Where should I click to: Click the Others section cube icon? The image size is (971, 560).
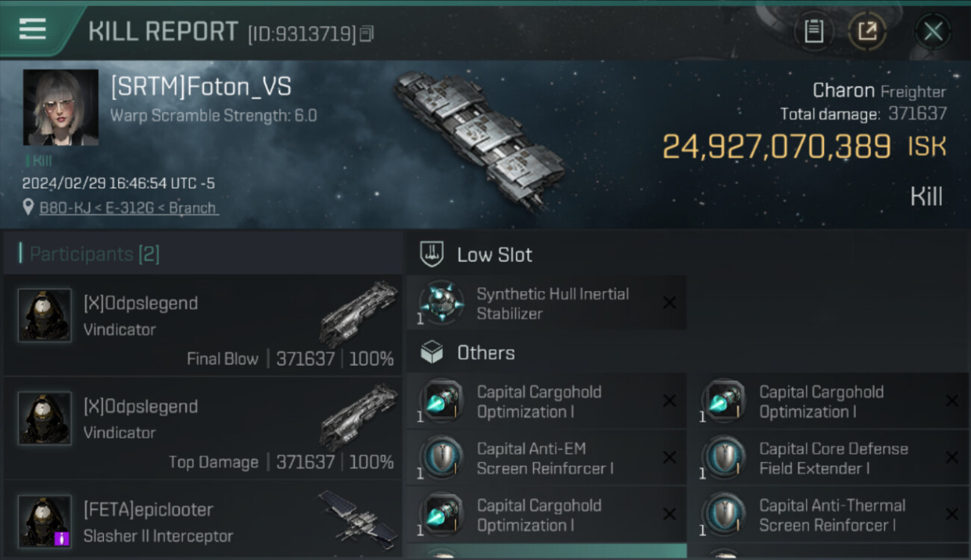pyautogui.click(x=432, y=352)
